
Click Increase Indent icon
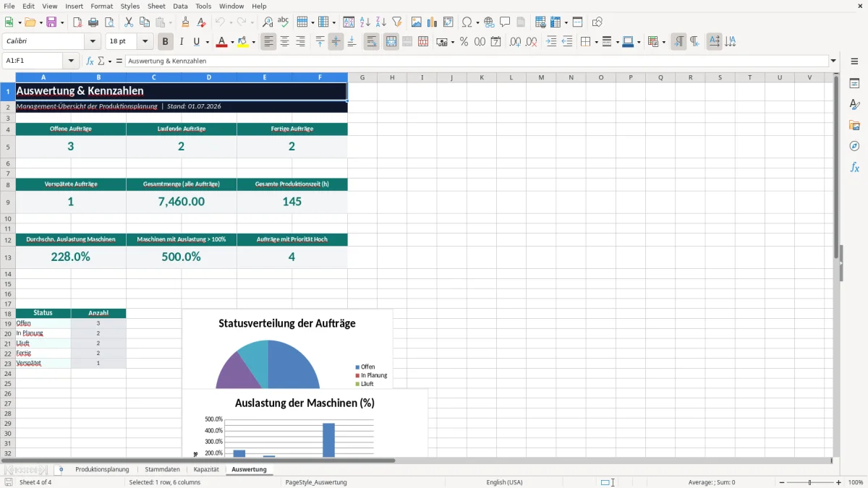click(x=551, y=42)
